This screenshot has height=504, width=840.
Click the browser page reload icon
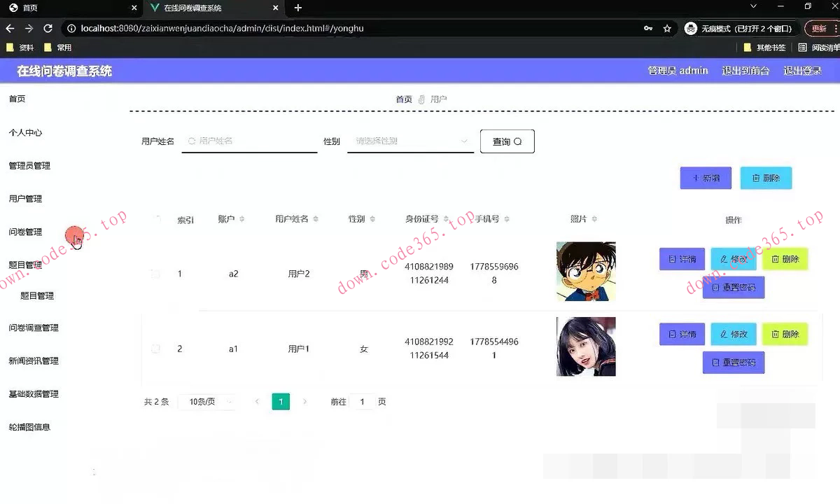click(47, 29)
